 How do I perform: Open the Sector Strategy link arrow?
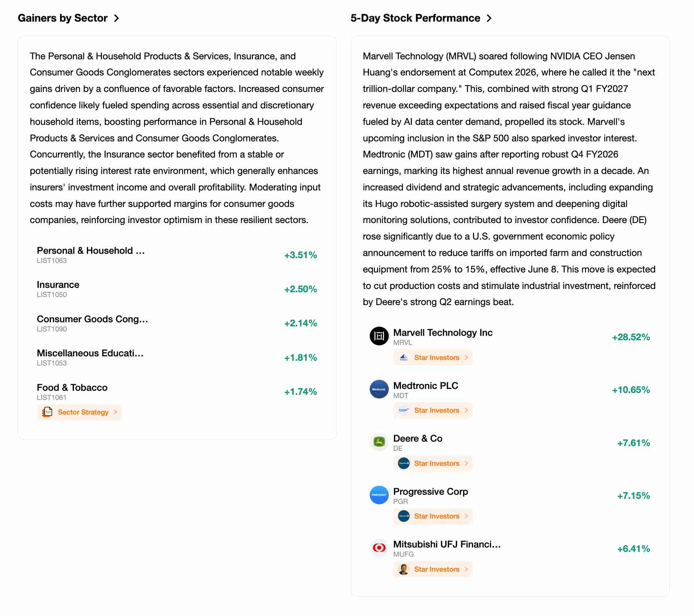click(115, 412)
